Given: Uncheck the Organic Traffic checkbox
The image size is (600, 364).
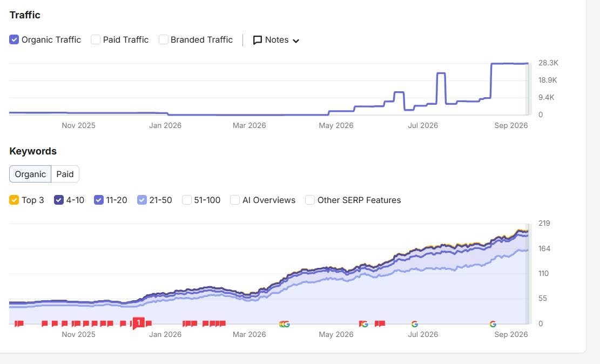Looking at the screenshot, I should coord(14,39).
